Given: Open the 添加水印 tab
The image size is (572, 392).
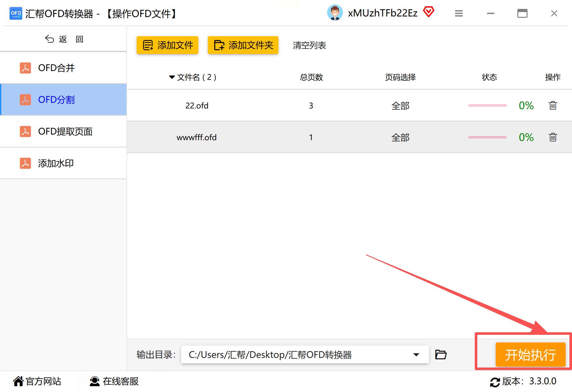Looking at the screenshot, I should 64,163.
